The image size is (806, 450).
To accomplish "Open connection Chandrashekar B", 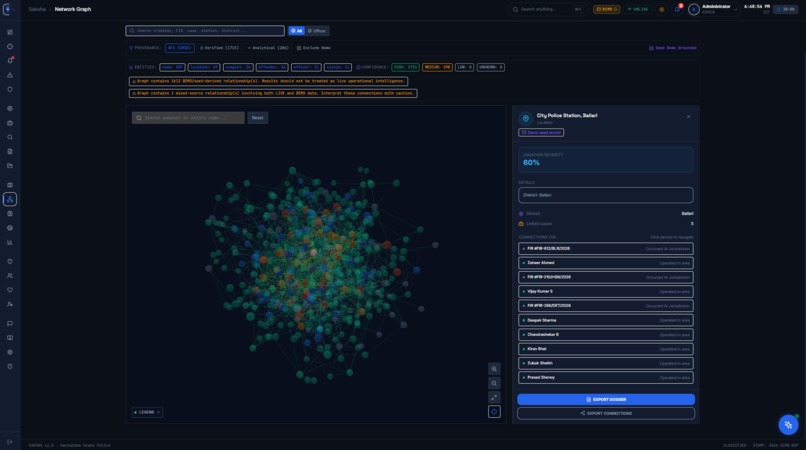I will [x=606, y=334].
